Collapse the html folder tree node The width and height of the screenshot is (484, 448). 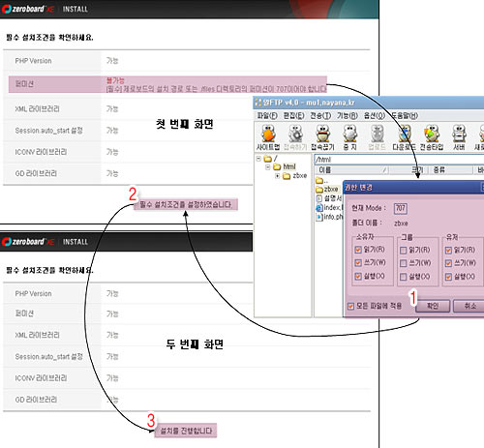(268, 167)
